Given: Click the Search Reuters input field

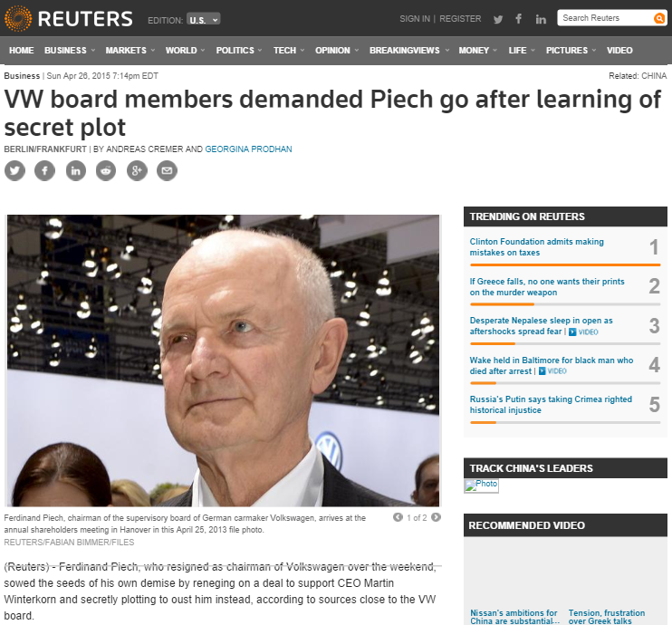Looking at the screenshot, I should pos(605,18).
